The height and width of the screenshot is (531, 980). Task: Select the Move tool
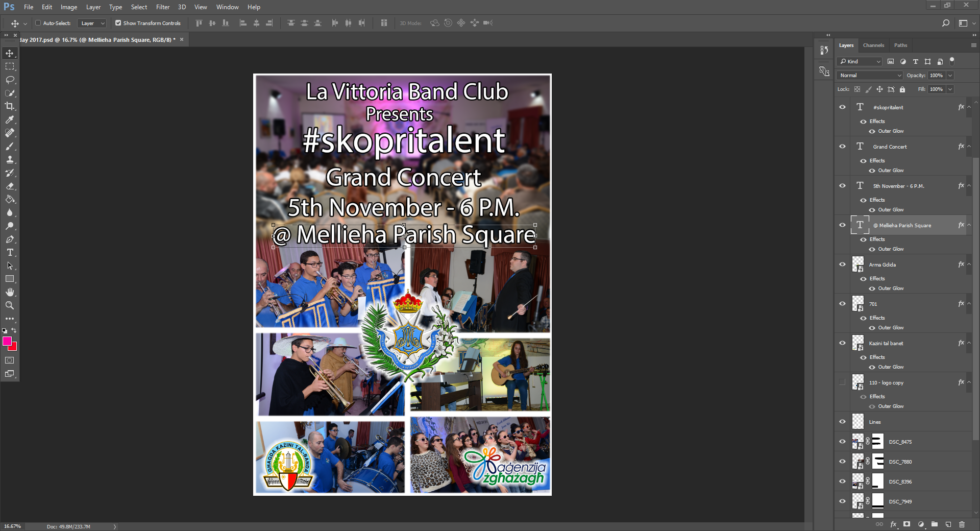point(10,54)
